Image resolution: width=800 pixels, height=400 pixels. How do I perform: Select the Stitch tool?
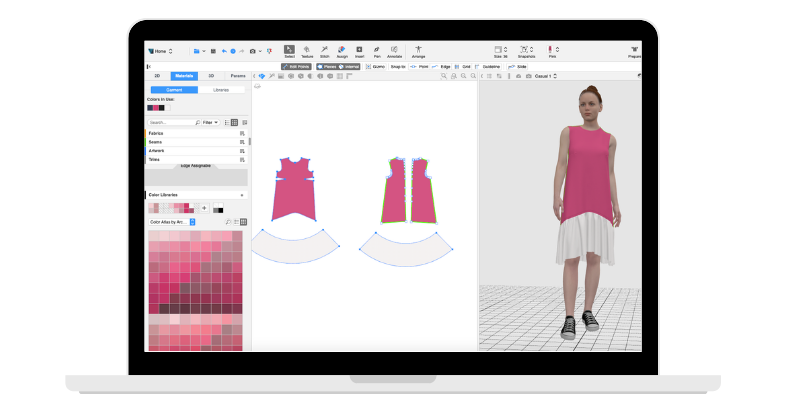coord(324,51)
